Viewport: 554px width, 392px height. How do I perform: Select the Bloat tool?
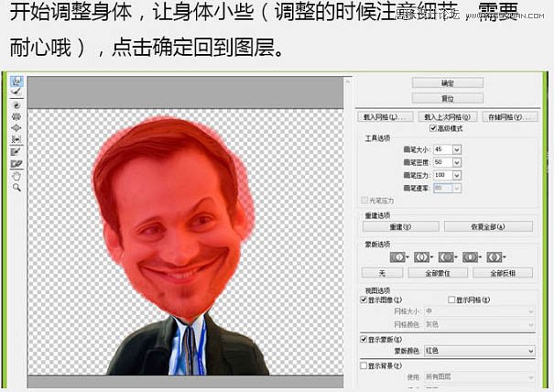[16, 127]
